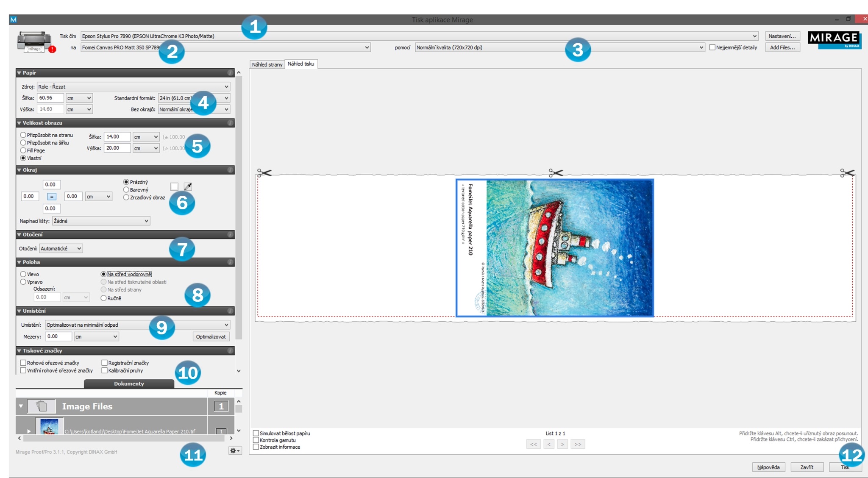868x478 pixels.
Task: Select the Fill Page option
Action: coord(23,150)
